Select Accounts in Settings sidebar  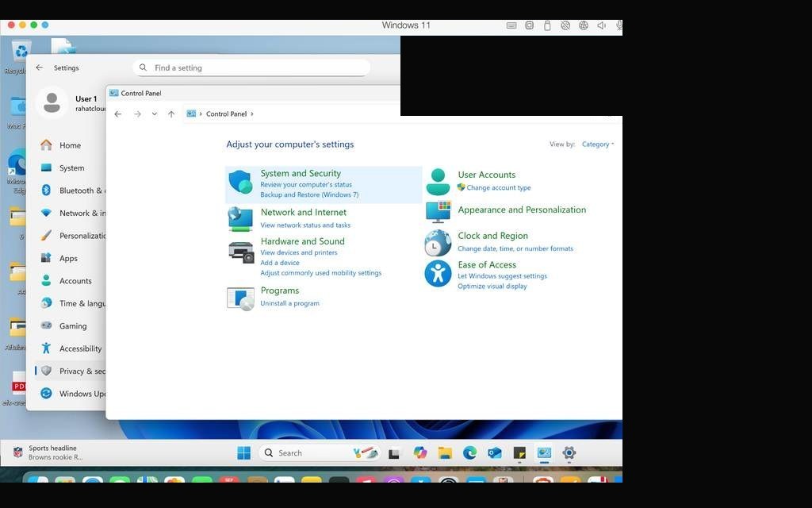(70, 281)
